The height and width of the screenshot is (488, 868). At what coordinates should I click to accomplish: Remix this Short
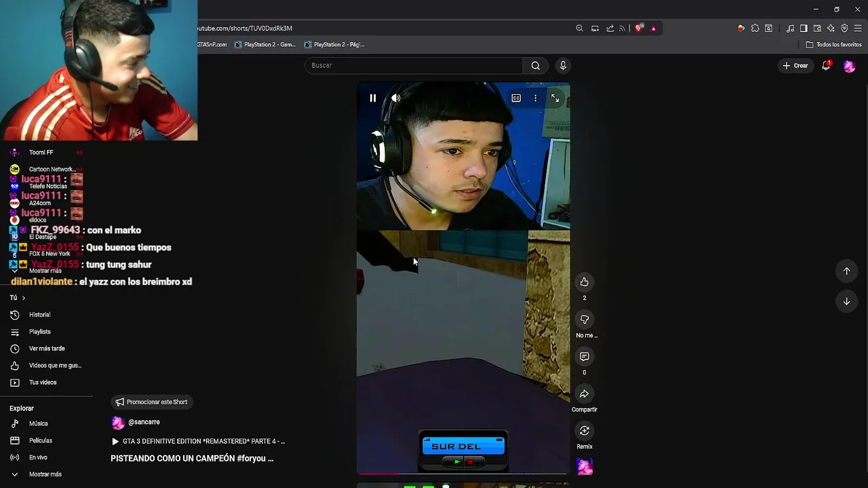pyautogui.click(x=584, y=431)
